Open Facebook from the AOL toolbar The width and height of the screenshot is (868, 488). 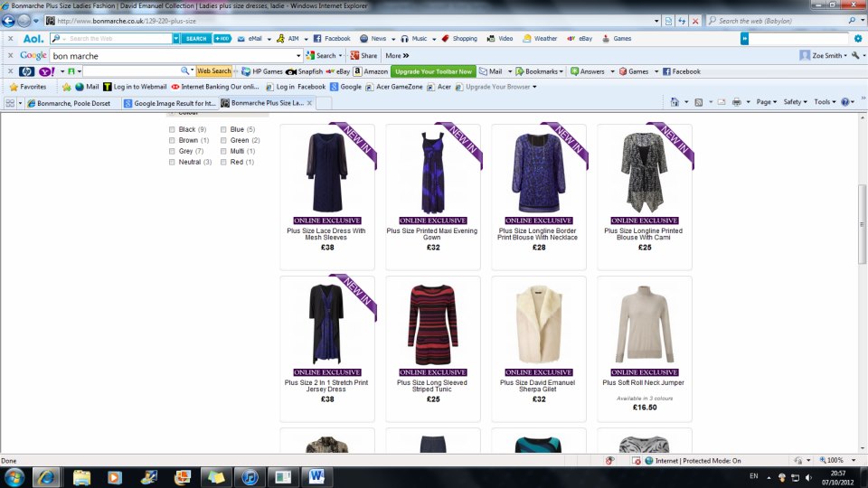coord(332,39)
